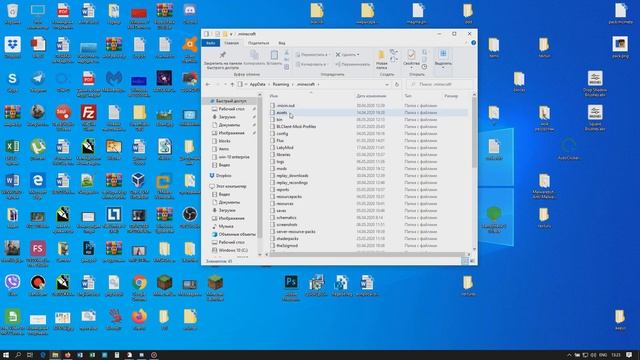This screenshot has width=640, height=360.
Task: Launch Malwarebytes from desktop
Action: tap(114, 82)
